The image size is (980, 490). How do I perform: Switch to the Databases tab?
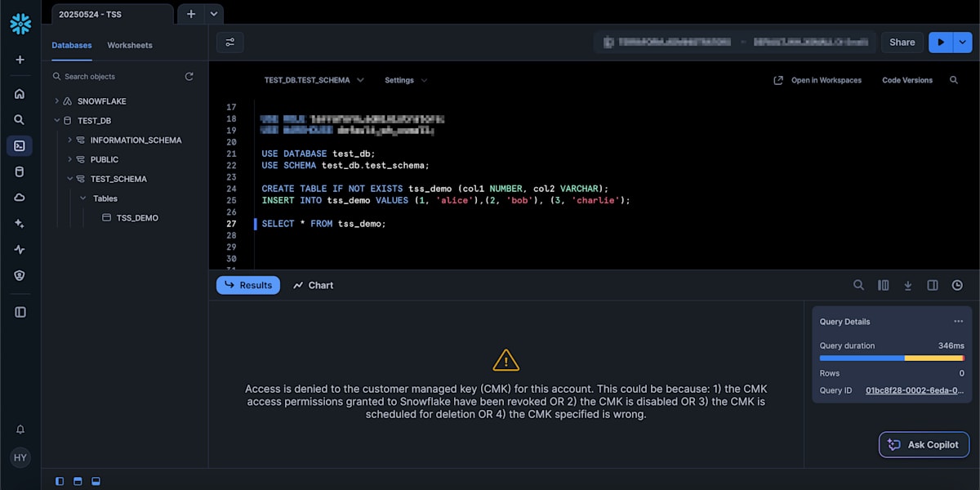[x=72, y=45]
